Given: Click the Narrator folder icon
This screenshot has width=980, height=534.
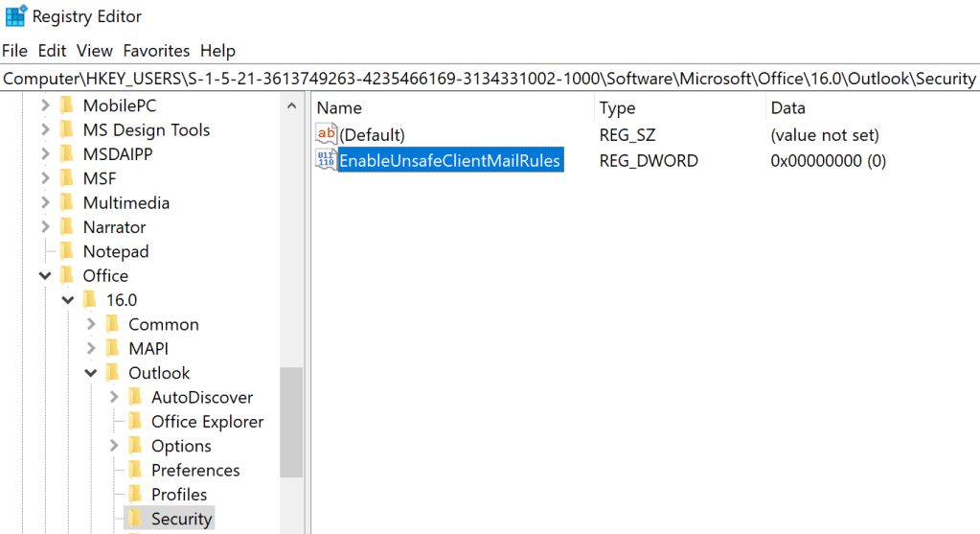Looking at the screenshot, I should [x=66, y=227].
